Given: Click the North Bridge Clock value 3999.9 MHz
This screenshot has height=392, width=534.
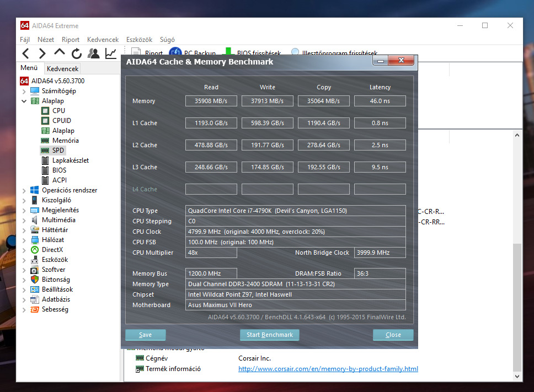Looking at the screenshot, I should pyautogui.click(x=380, y=253).
